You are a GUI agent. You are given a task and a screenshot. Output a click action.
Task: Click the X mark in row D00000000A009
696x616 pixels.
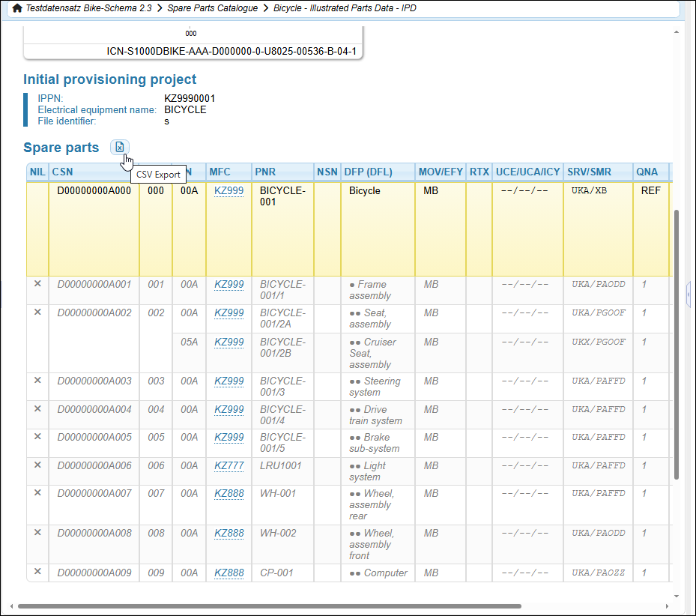click(37, 571)
